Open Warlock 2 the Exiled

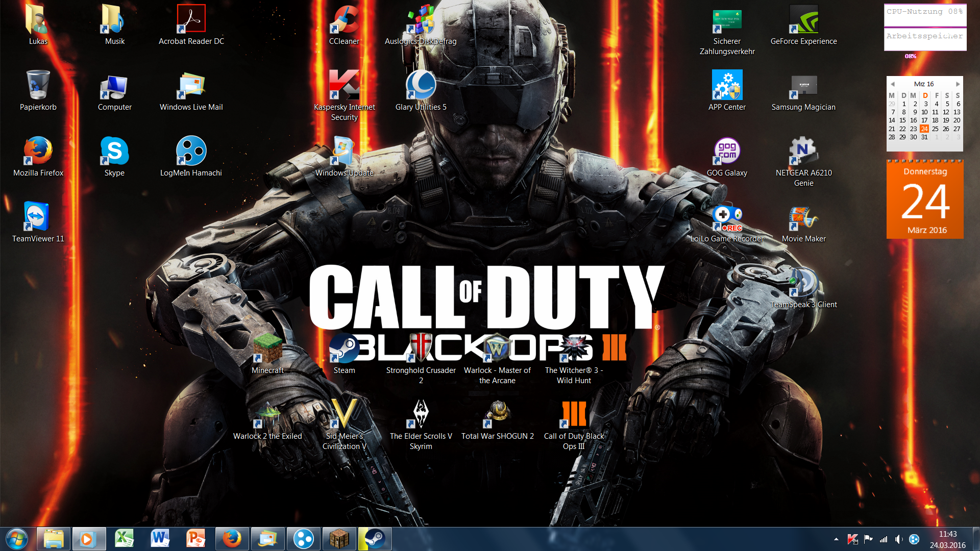click(x=267, y=419)
